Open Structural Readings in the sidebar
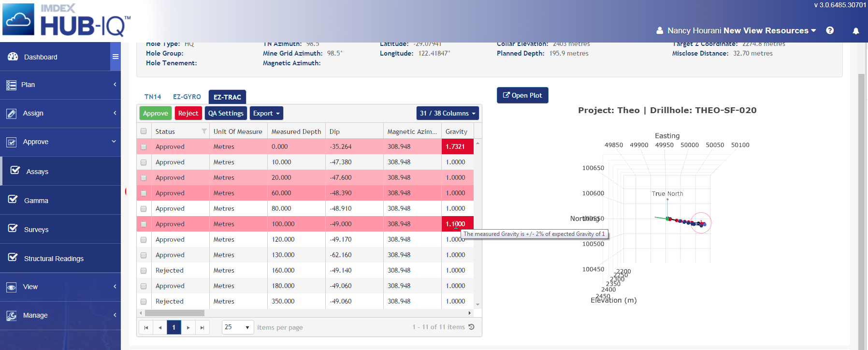 pyautogui.click(x=61, y=258)
